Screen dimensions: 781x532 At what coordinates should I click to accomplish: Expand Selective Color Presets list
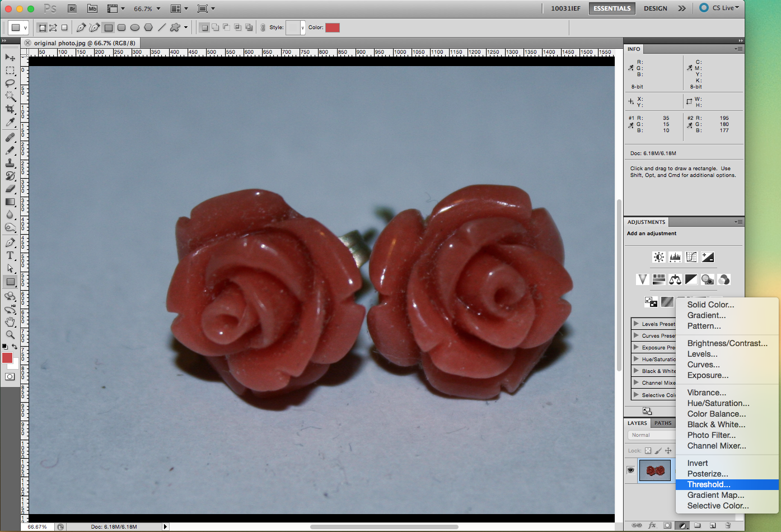pyautogui.click(x=636, y=395)
